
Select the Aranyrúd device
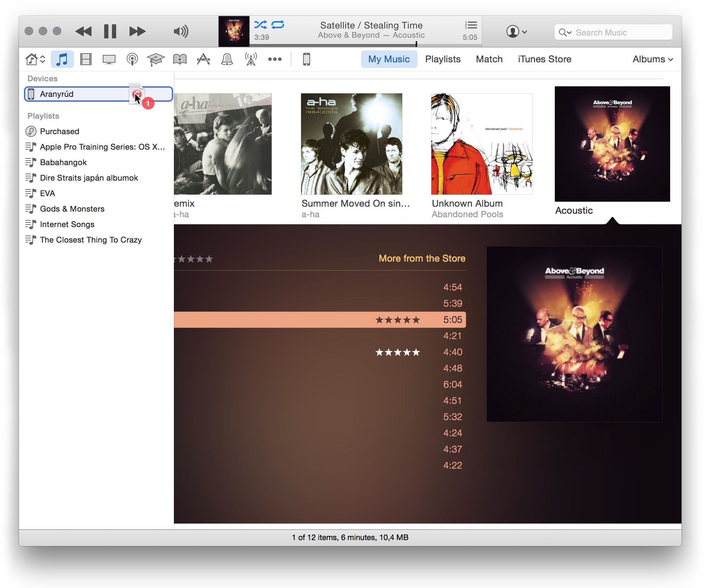coord(98,94)
